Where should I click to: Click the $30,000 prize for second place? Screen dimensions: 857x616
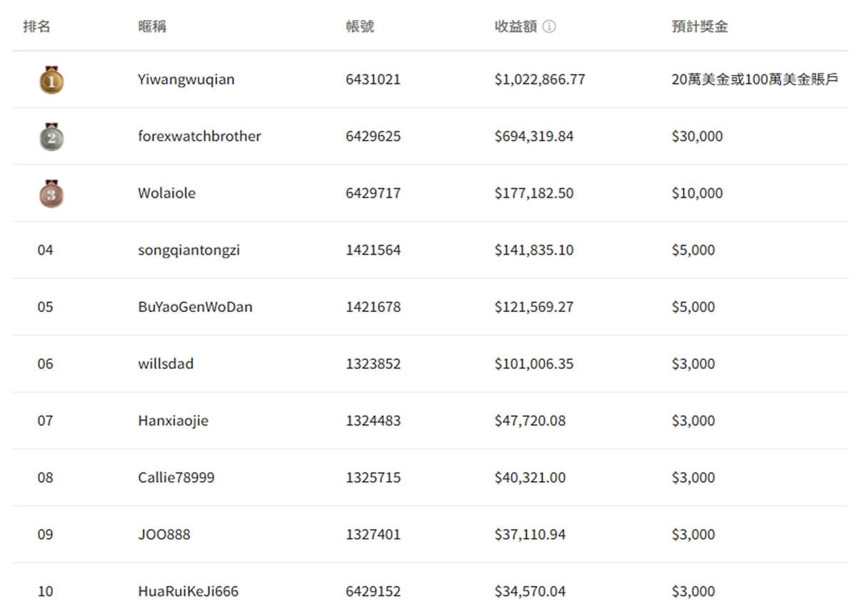click(x=697, y=136)
